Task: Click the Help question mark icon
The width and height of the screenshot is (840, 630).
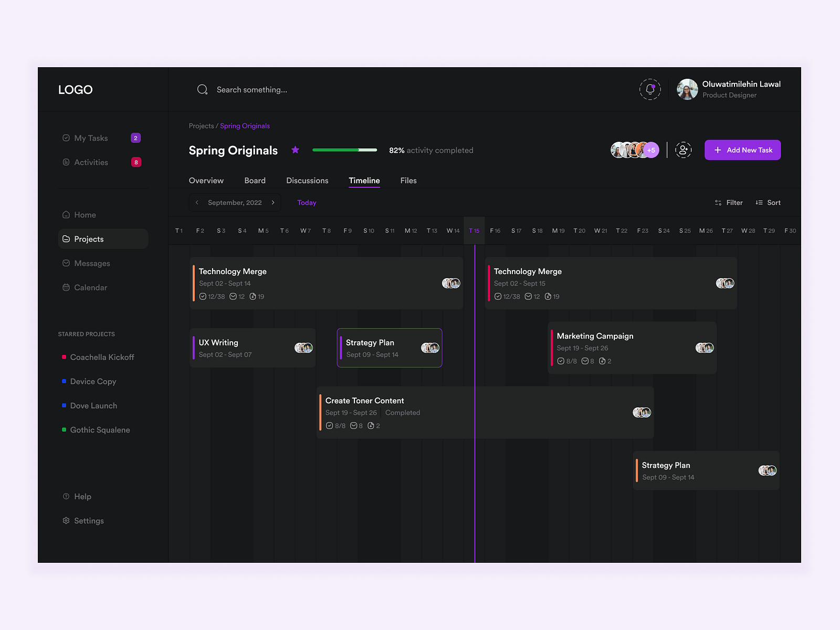Action: 66,496
